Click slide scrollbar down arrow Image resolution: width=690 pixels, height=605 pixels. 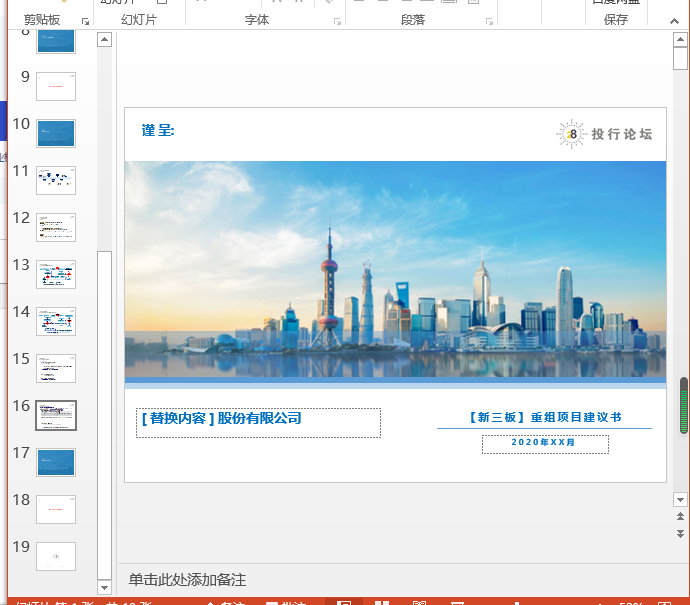click(x=680, y=499)
